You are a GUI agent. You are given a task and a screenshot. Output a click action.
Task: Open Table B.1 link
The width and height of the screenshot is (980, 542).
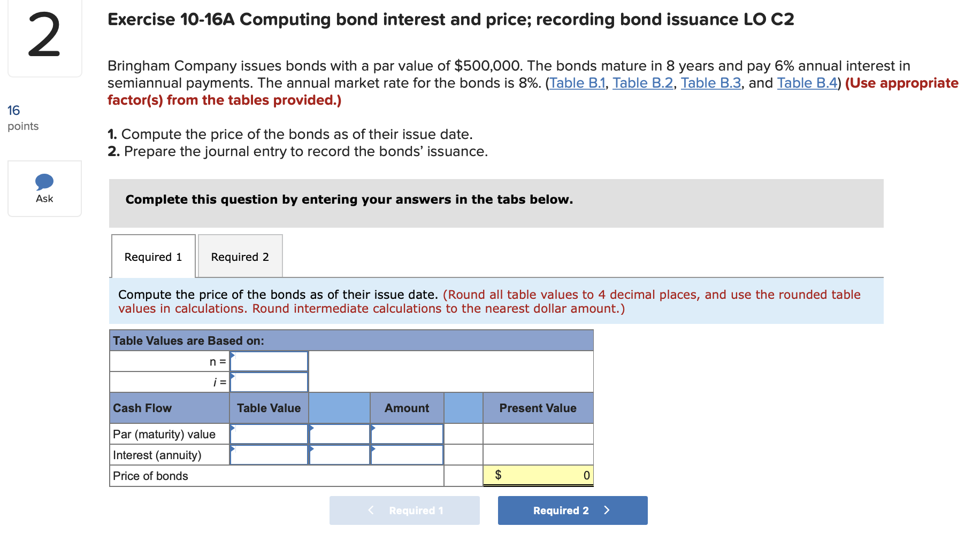(x=577, y=83)
